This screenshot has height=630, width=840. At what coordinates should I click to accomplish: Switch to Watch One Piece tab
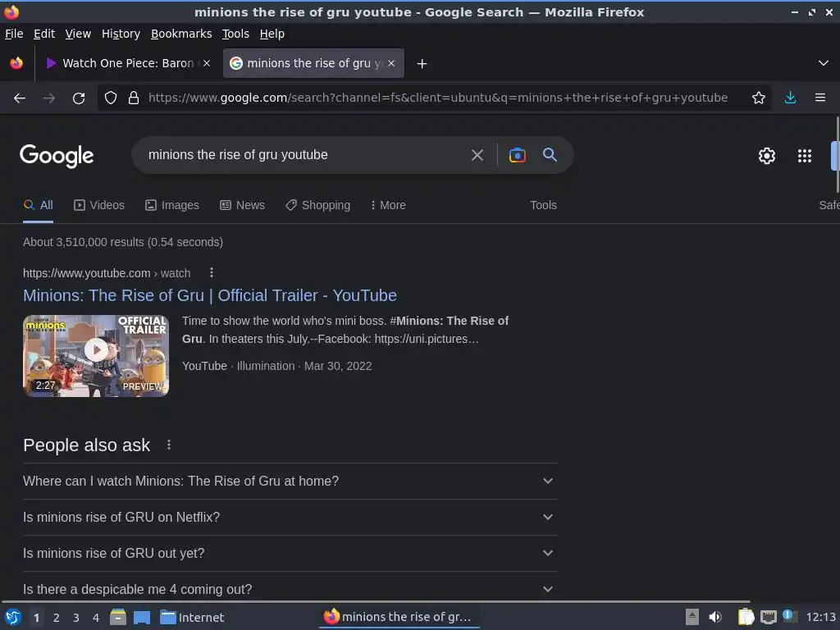(x=128, y=63)
